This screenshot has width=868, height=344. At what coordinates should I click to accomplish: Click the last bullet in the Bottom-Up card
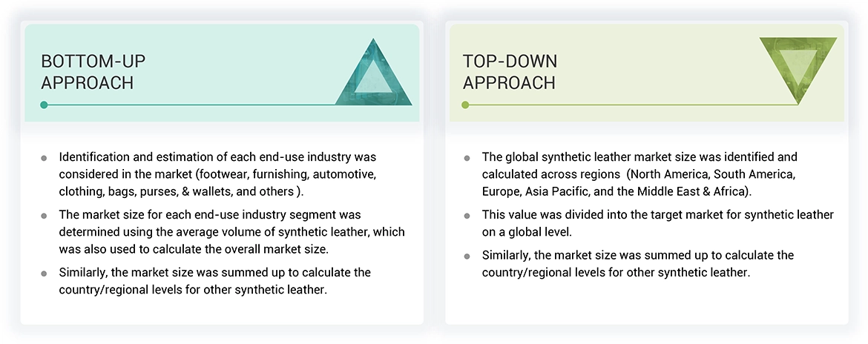click(x=44, y=274)
